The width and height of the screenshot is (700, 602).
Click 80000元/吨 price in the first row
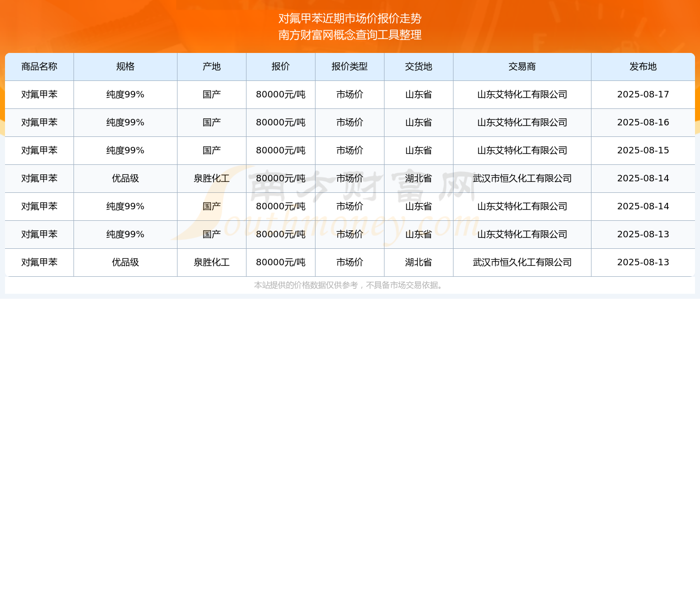[280, 94]
